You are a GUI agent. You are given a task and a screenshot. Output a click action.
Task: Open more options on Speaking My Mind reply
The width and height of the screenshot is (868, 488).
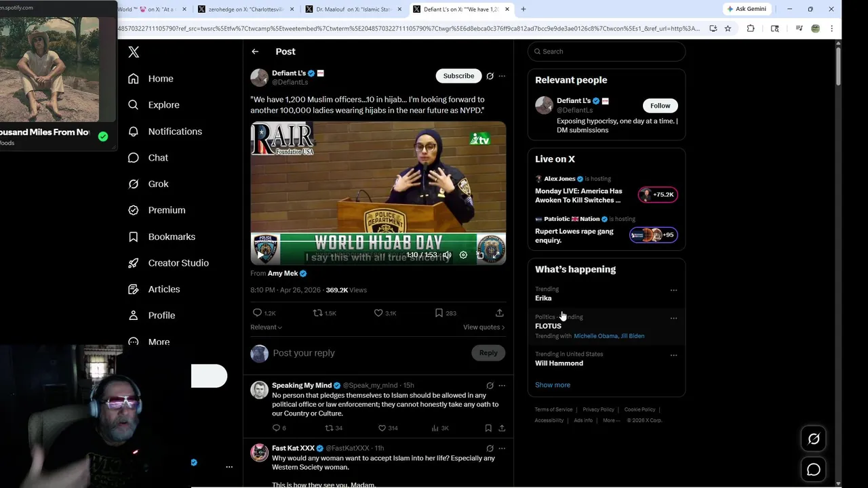click(502, 386)
